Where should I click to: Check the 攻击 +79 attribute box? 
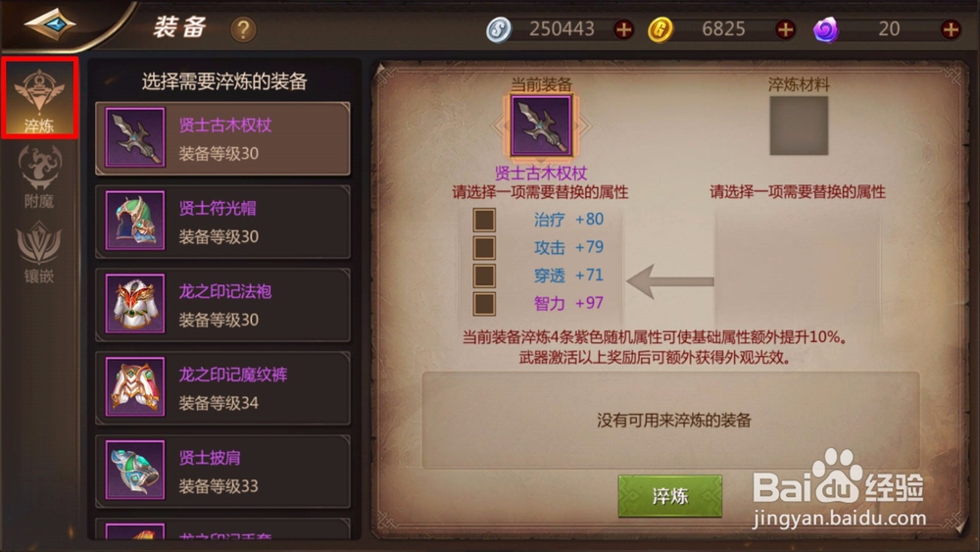pyautogui.click(x=484, y=247)
